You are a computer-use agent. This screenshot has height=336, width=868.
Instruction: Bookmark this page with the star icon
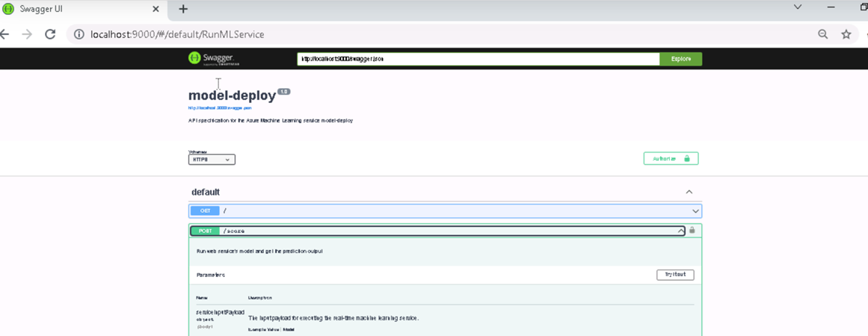point(846,34)
